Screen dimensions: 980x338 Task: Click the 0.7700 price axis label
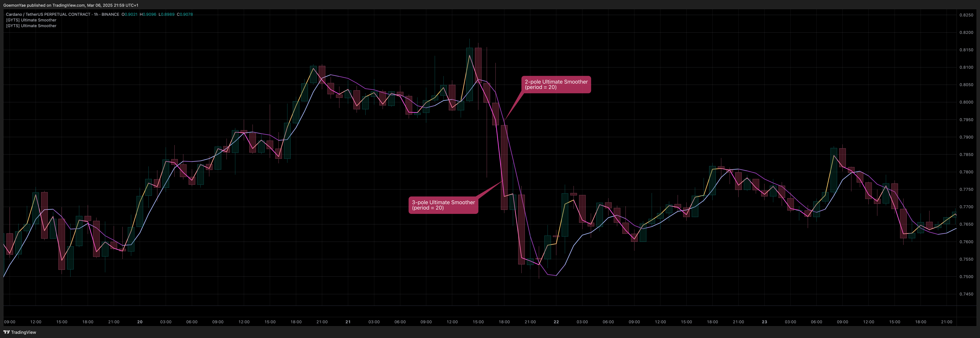(966, 207)
